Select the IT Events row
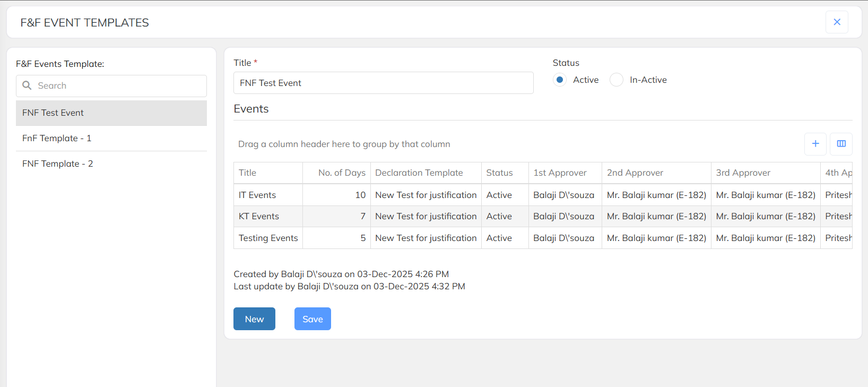Viewport: 868px width, 387px height. [x=257, y=195]
